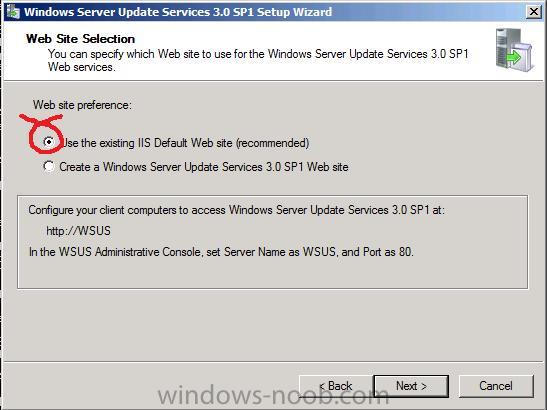Viewport: 547px width, 410px height.
Task: Click the empty area of the information box
Action: point(272,274)
